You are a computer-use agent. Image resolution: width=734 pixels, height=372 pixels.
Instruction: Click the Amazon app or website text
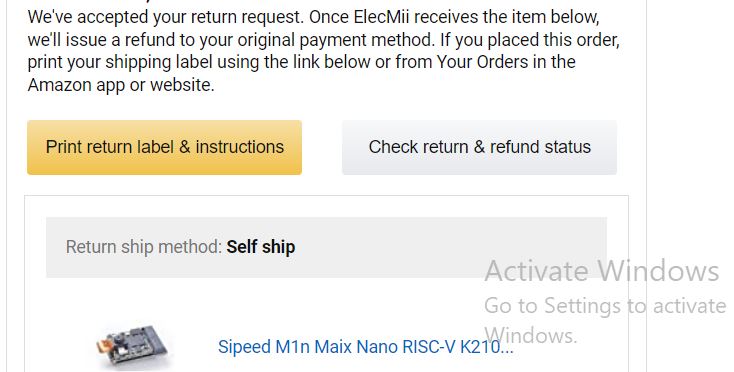point(121,85)
